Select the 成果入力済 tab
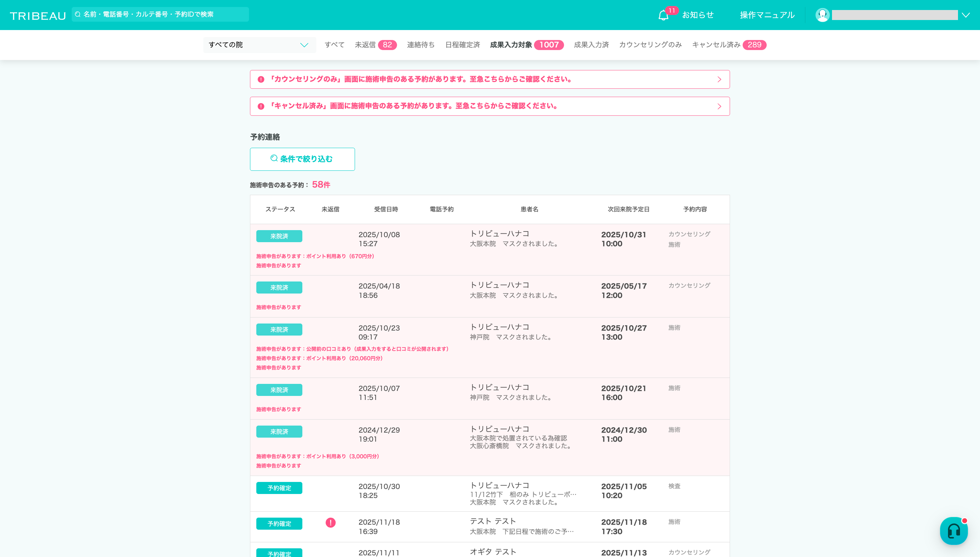Screen dimensions: 980x557 coord(591,45)
